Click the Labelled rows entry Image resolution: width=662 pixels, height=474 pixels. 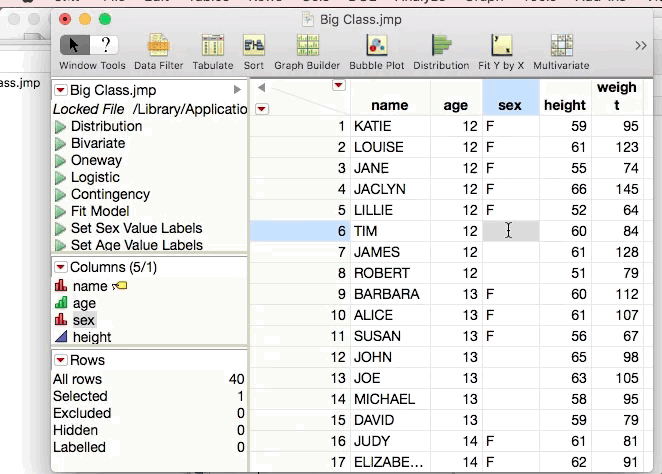(149, 447)
